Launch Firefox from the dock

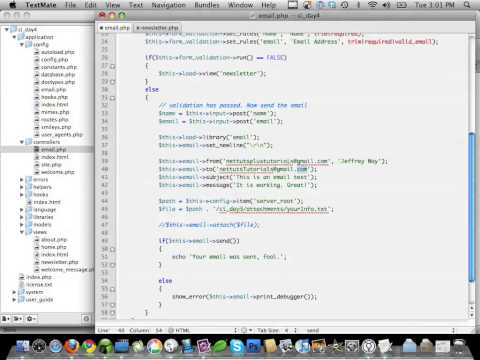(x=72, y=347)
